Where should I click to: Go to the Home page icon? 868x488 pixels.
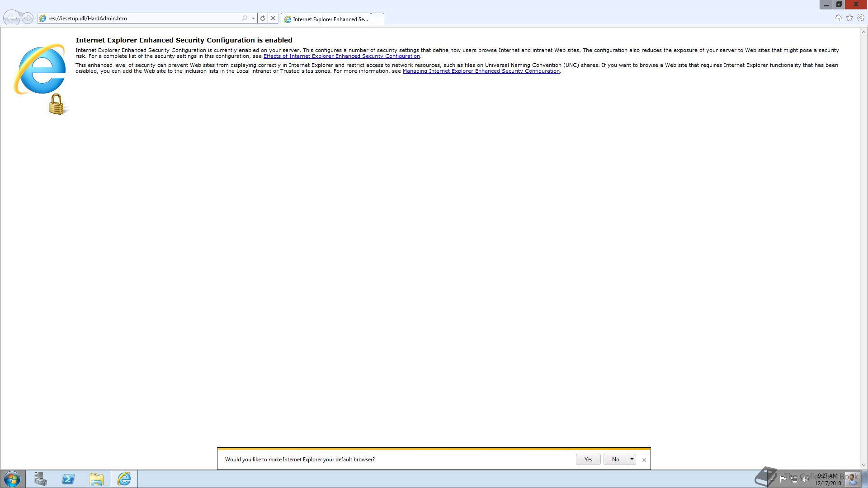[x=839, y=18]
